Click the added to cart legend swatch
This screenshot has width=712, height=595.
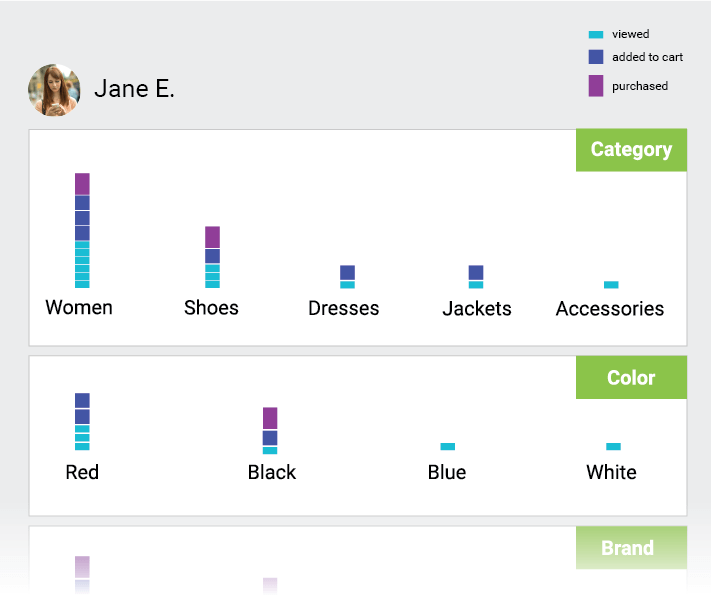(596, 57)
